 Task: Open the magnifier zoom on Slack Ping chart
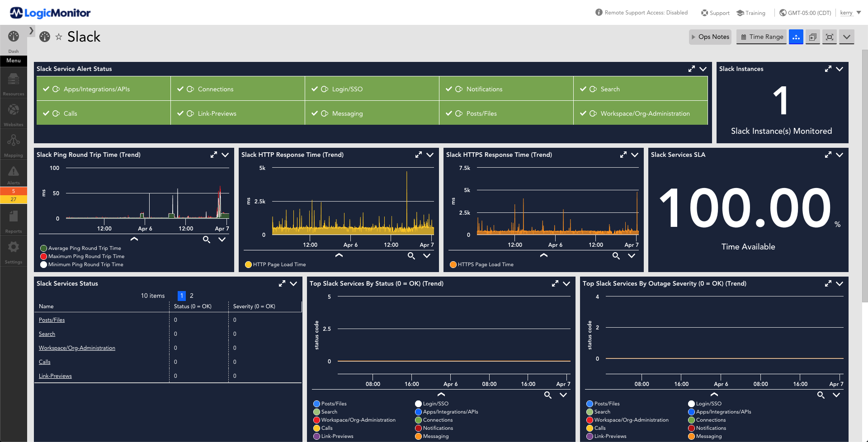207,240
